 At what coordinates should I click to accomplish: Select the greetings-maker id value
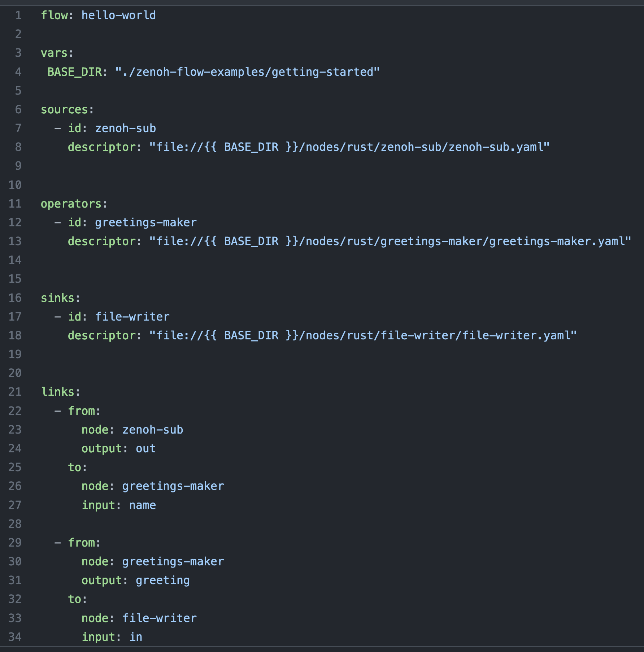(145, 222)
